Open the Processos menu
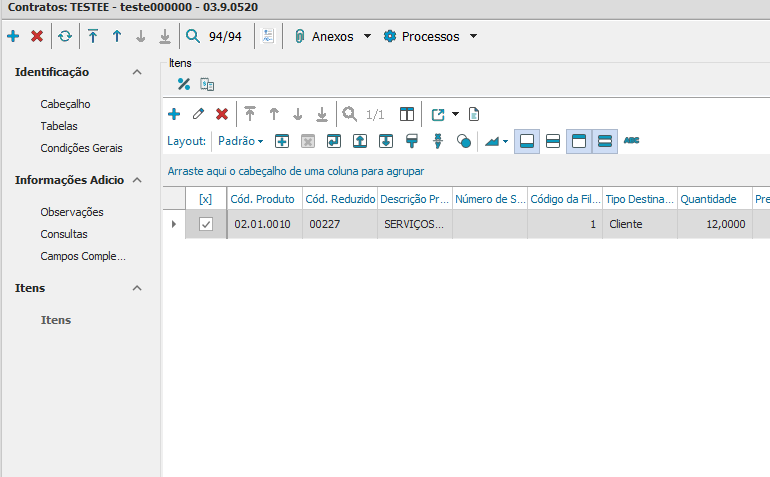The height and width of the screenshot is (477, 770). [430, 37]
